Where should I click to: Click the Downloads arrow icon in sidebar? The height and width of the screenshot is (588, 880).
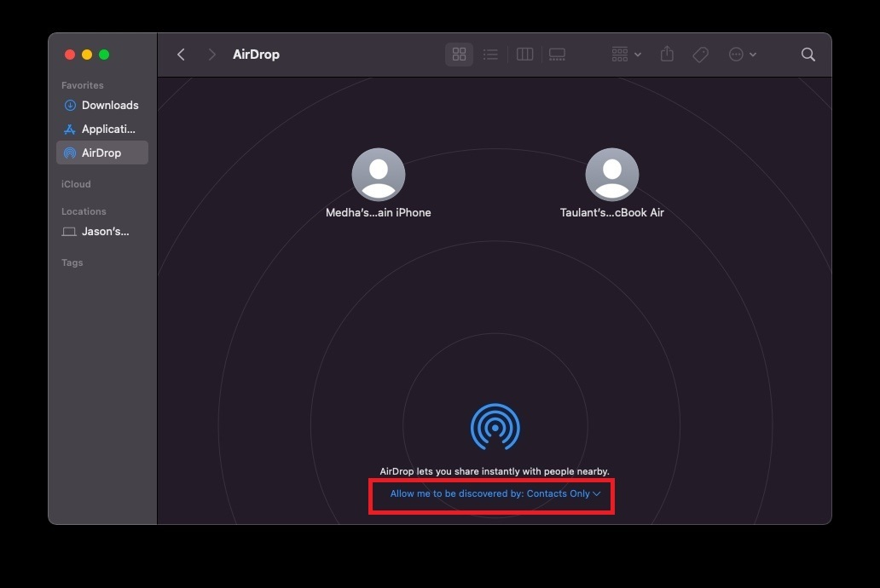pyautogui.click(x=70, y=105)
